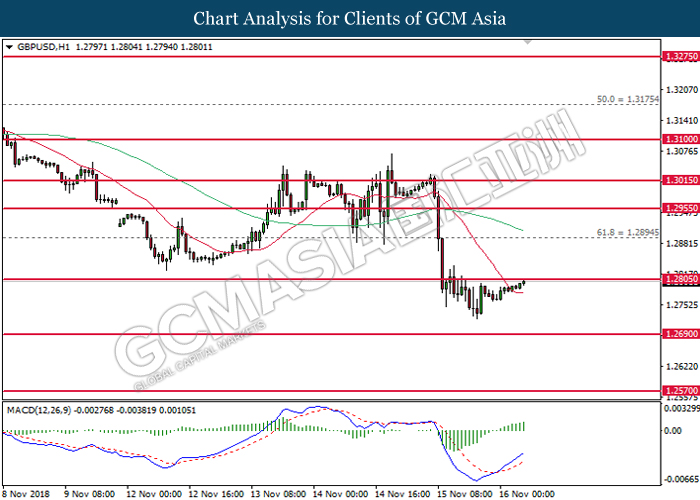Click the 13 Nov 08:00 time label
This screenshot has height=500, width=700.
pos(278,494)
